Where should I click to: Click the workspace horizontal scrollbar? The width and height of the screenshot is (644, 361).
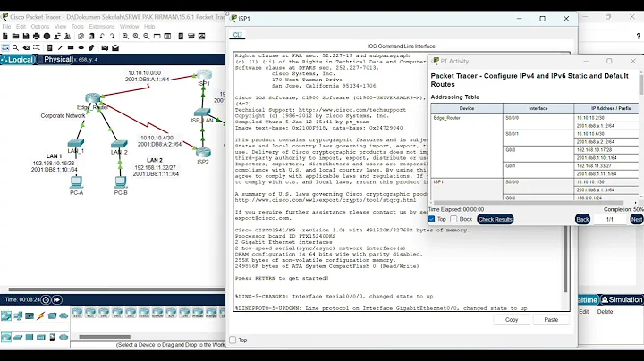point(117,290)
